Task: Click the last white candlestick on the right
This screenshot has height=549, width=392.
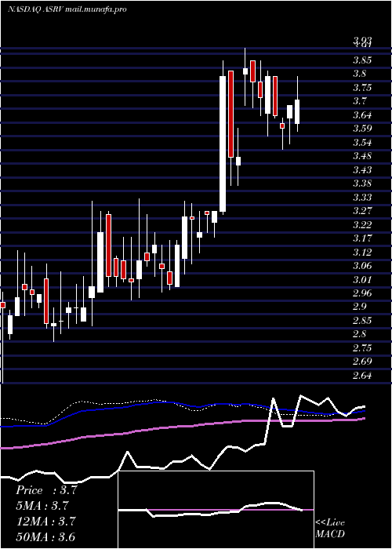Action: coord(297,111)
